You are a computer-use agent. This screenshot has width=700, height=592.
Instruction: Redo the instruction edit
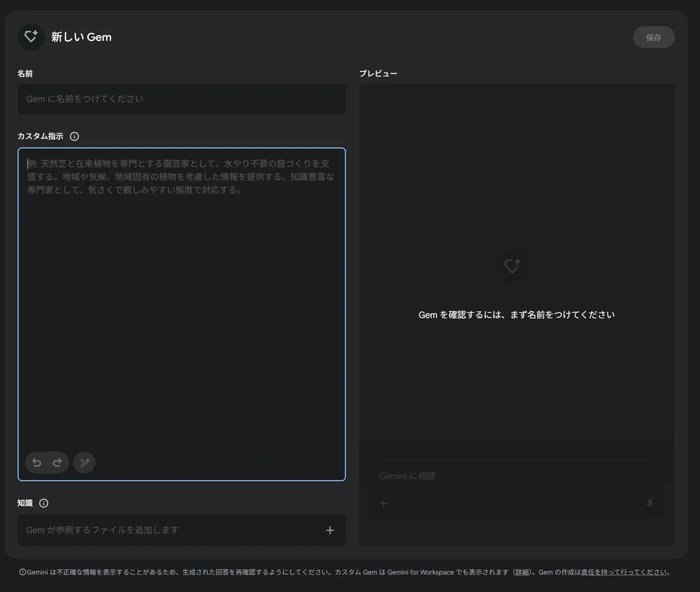click(x=57, y=462)
